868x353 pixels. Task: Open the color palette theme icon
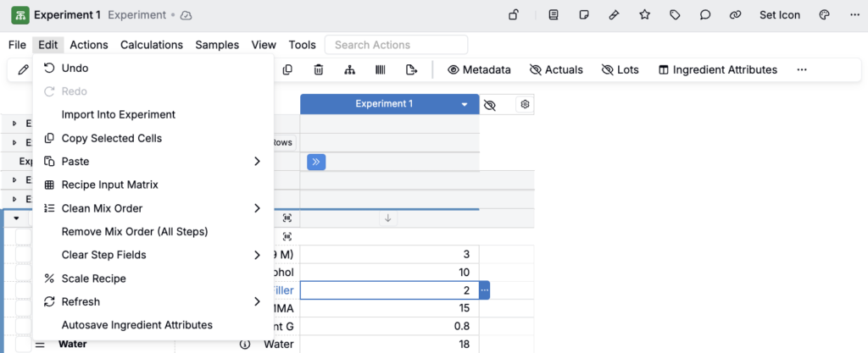[x=824, y=15]
